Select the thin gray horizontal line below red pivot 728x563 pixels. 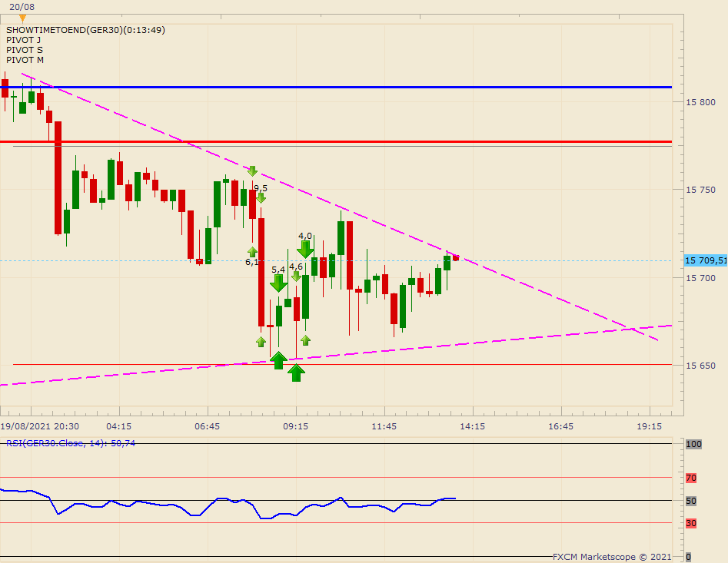(343, 147)
